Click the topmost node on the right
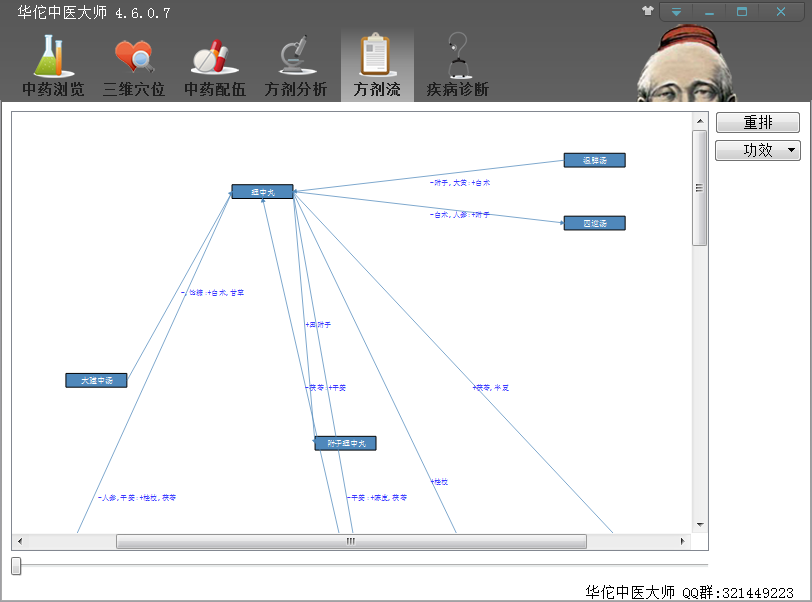The height and width of the screenshot is (602, 812). pos(595,160)
